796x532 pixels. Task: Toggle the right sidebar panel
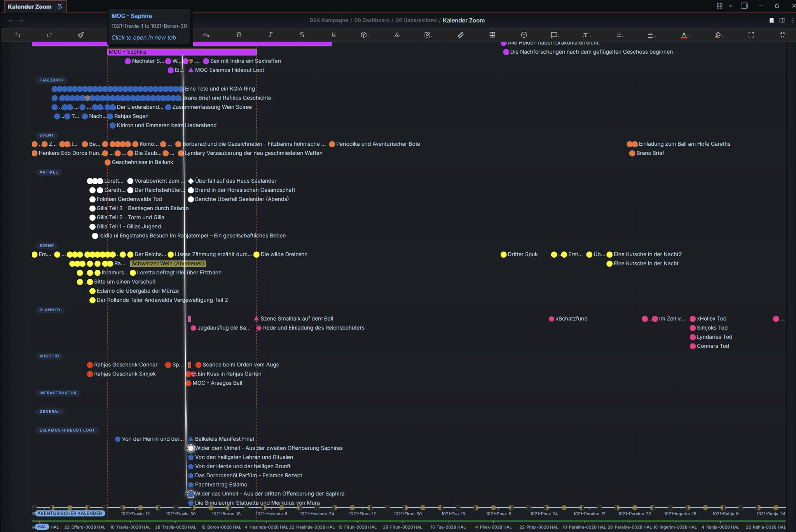click(x=744, y=6)
